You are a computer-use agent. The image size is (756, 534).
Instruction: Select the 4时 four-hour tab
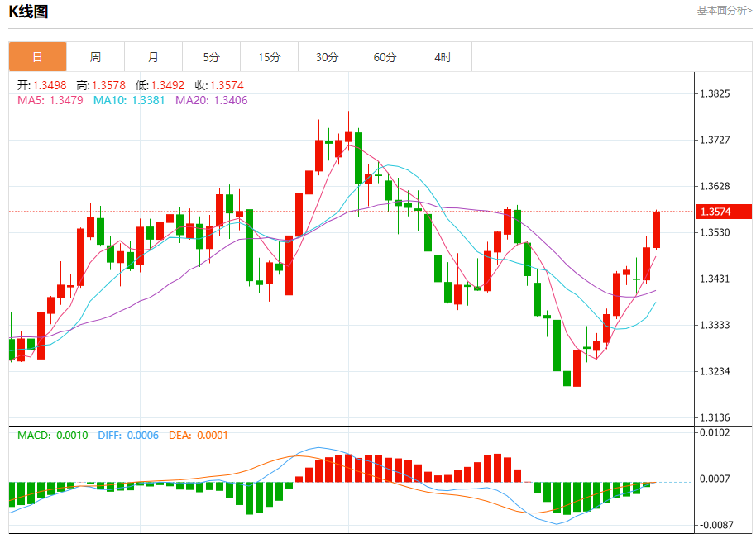click(443, 57)
